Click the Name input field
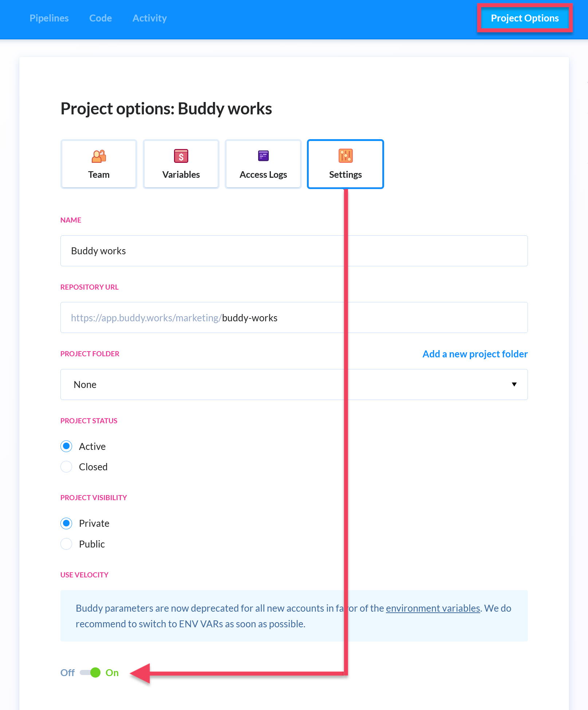This screenshot has height=710, width=588. tap(294, 251)
